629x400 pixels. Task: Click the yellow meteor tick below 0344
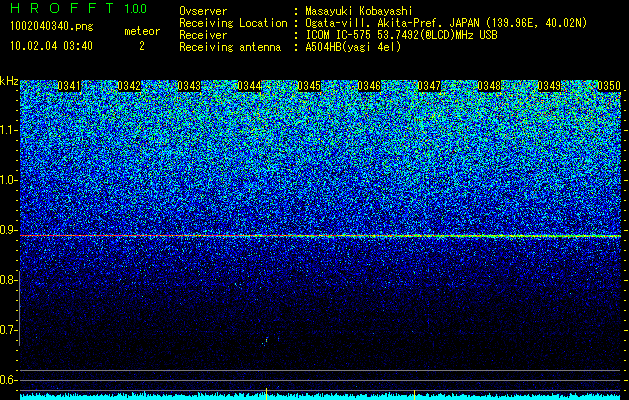266,393
